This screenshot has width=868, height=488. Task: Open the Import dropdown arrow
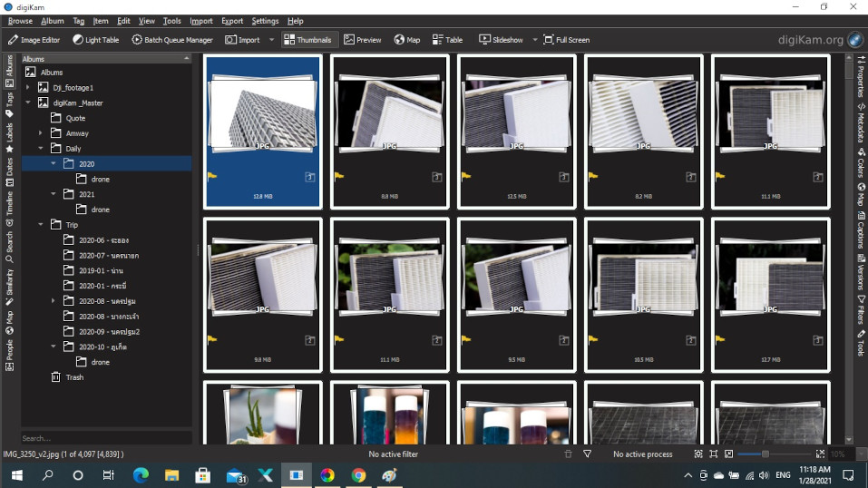[271, 40]
